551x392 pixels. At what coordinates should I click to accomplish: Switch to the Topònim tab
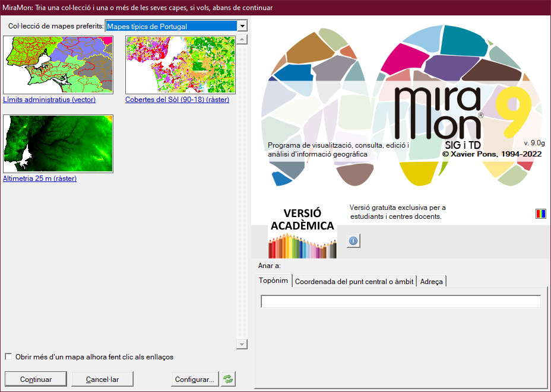click(273, 281)
